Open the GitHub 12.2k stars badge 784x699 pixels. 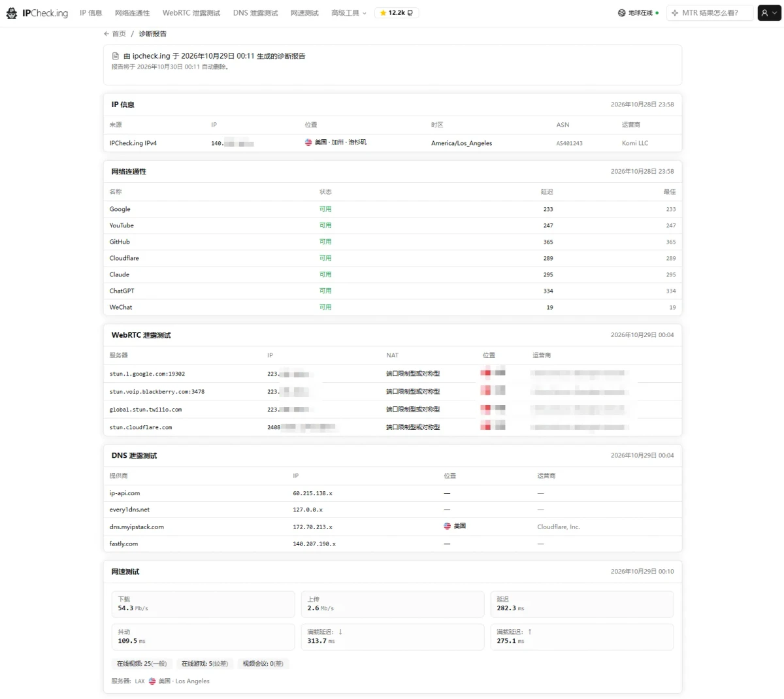(x=397, y=12)
